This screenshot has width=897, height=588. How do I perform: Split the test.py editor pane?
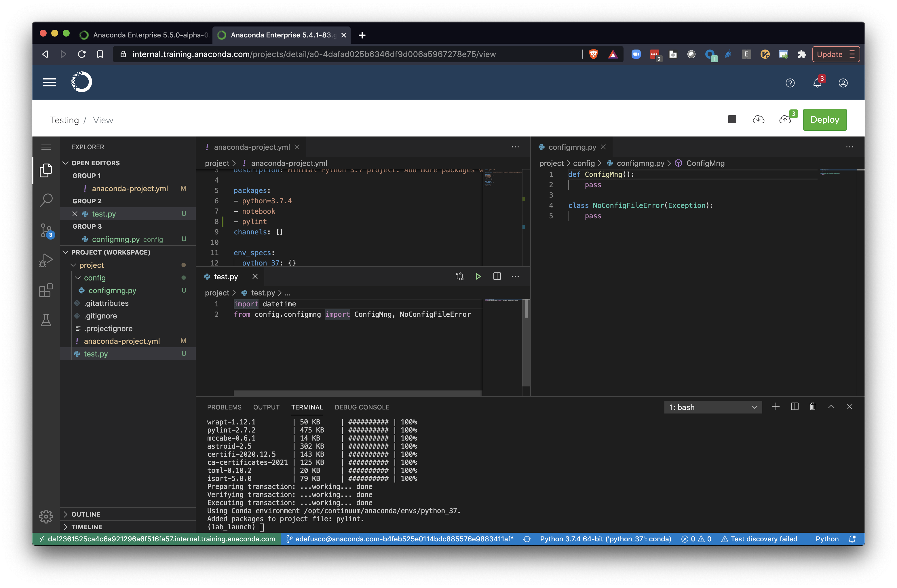(497, 276)
